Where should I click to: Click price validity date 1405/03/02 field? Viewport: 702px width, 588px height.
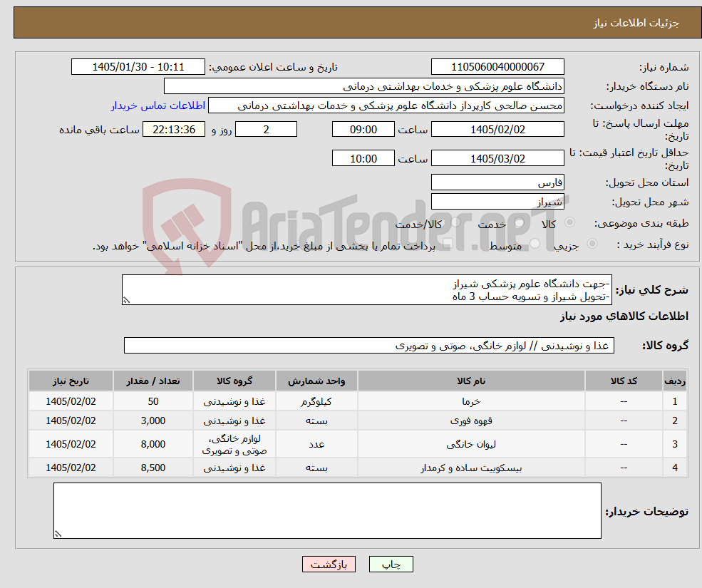click(x=497, y=158)
